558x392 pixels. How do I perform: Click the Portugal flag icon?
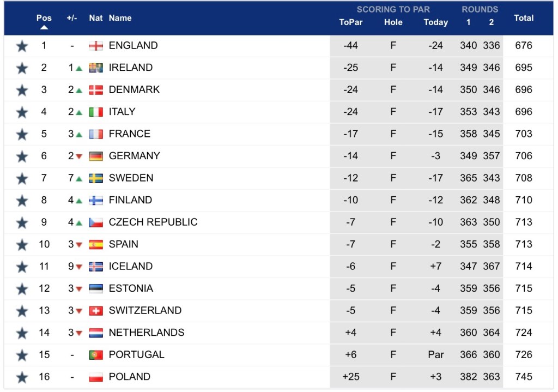(96, 355)
